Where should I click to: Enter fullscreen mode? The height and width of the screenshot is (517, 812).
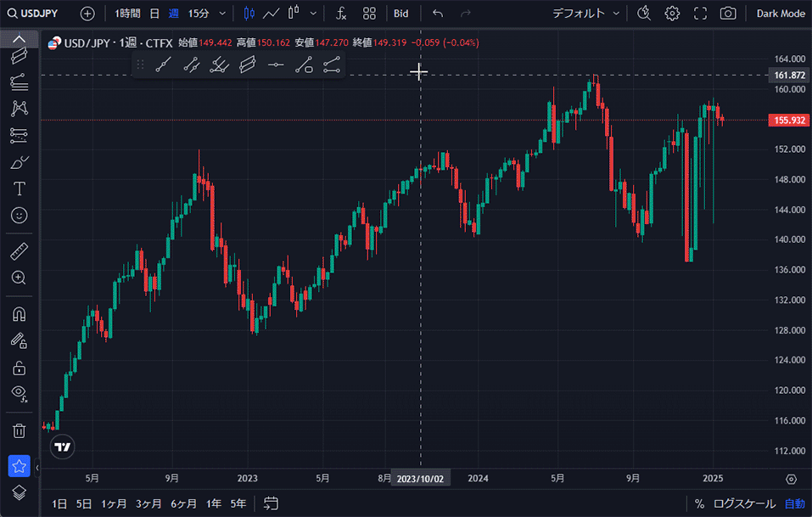(700, 14)
